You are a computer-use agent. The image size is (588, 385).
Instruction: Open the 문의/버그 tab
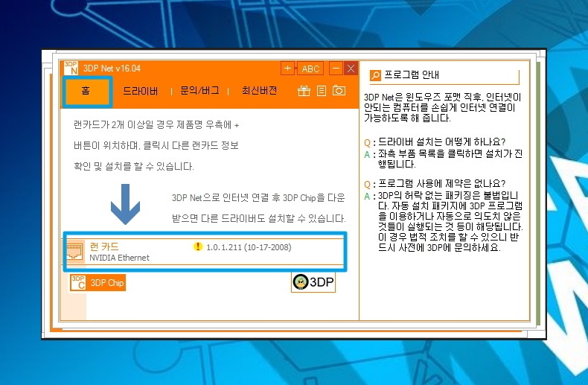pos(200,91)
